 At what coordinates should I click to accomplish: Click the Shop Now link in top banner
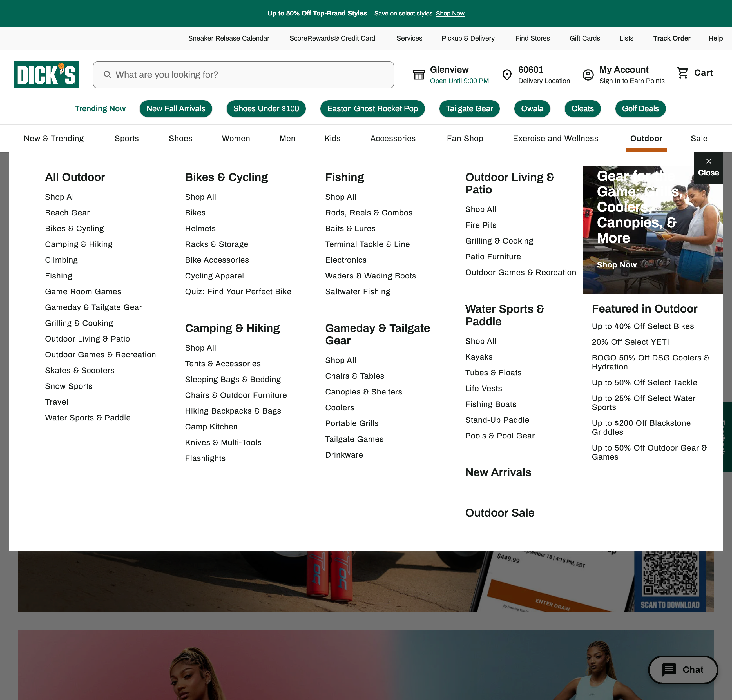pyautogui.click(x=450, y=14)
